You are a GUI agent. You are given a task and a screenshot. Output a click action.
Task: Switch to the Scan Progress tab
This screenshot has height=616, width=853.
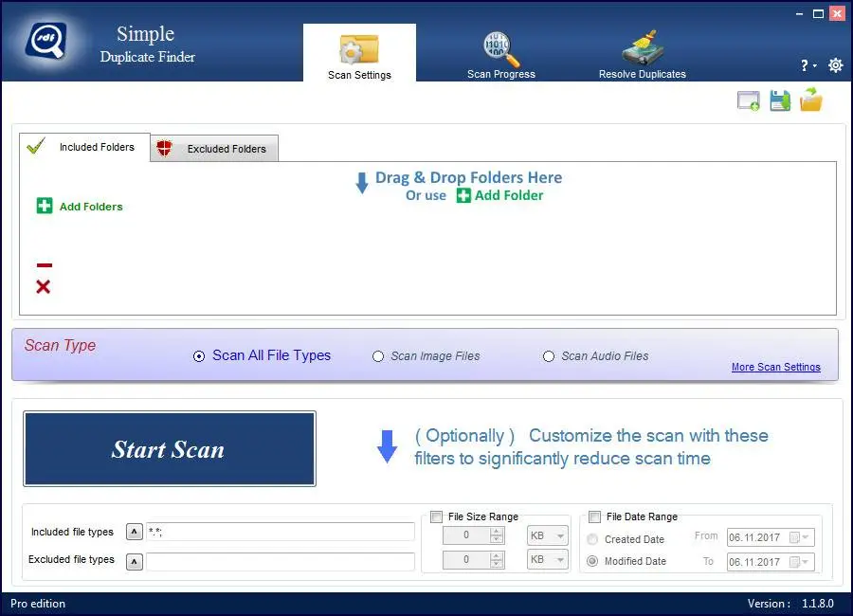pos(501,55)
